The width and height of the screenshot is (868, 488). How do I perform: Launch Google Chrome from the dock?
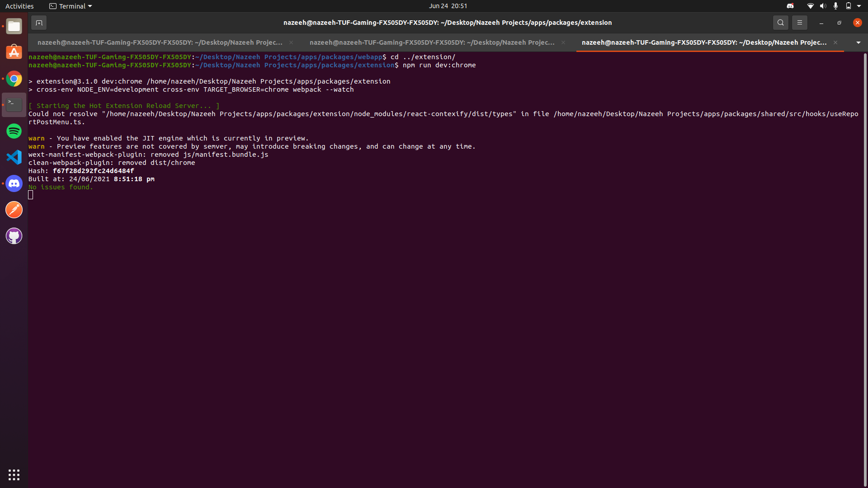14,79
